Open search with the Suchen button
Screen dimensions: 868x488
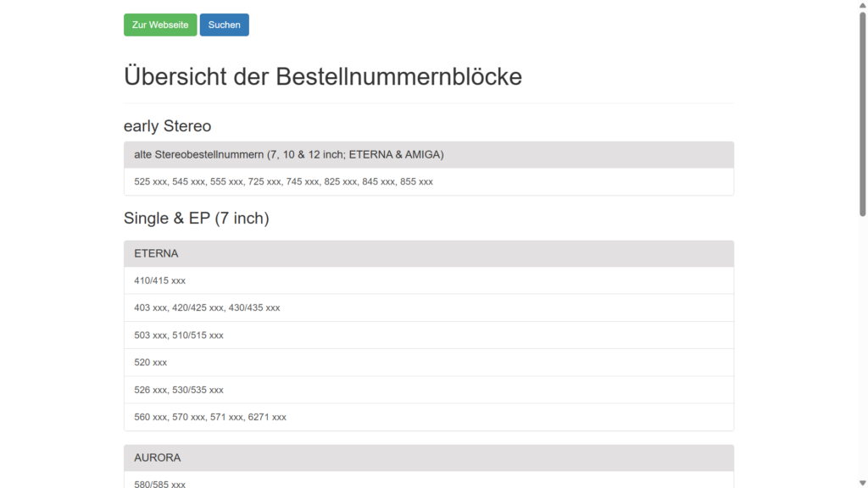tap(225, 25)
